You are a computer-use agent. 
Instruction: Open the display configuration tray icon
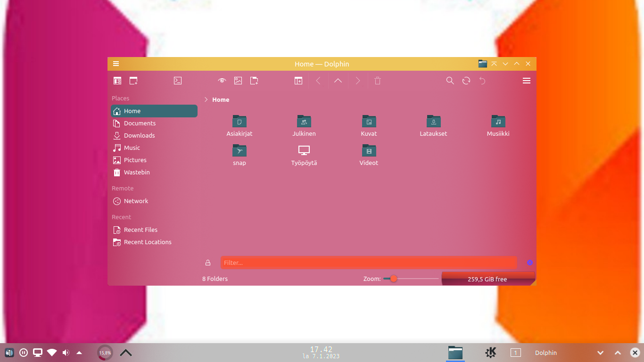coord(38,353)
